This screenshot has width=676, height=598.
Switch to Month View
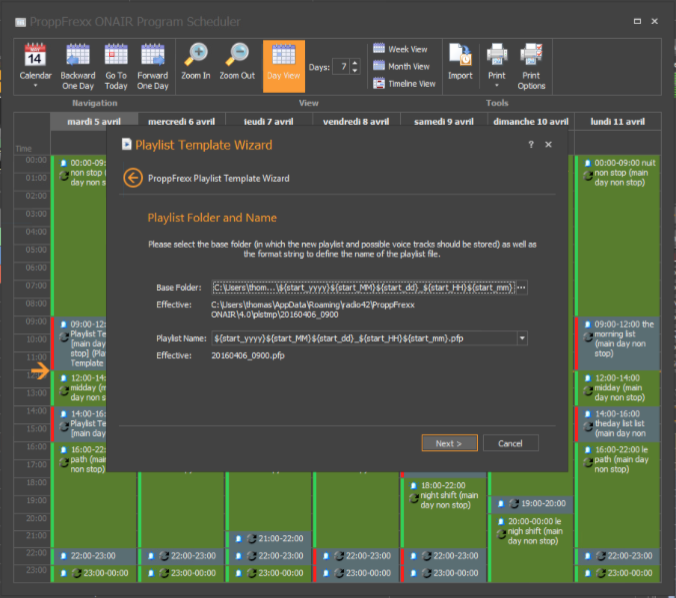[x=401, y=66]
